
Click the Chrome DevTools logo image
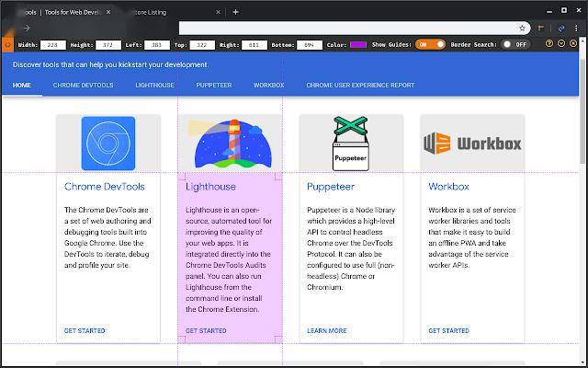click(x=108, y=144)
